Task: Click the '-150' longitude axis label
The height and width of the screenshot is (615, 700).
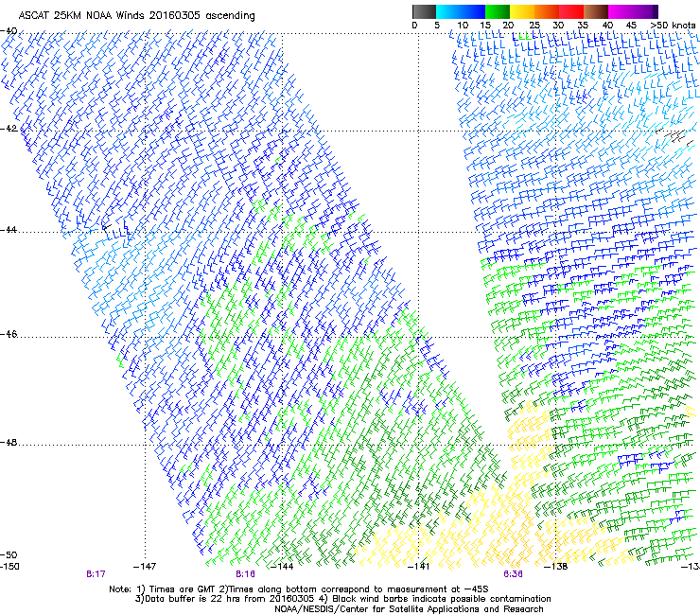Action: [x=9, y=567]
